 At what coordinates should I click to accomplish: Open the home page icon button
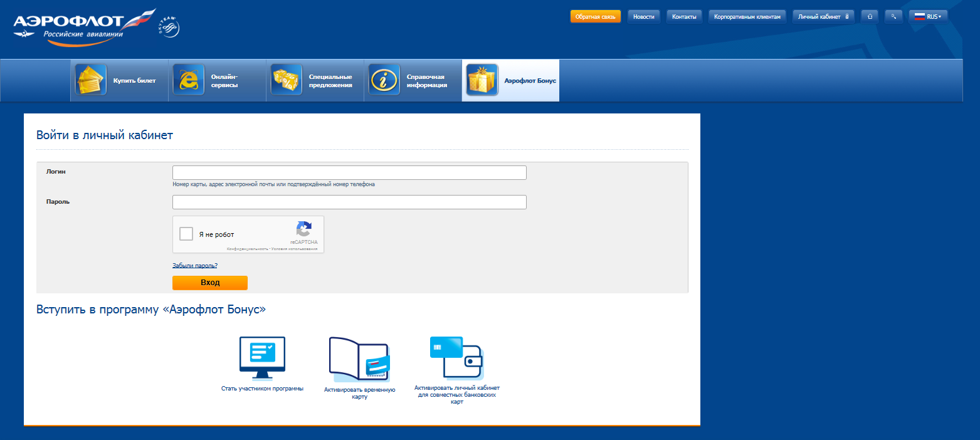coord(870,17)
